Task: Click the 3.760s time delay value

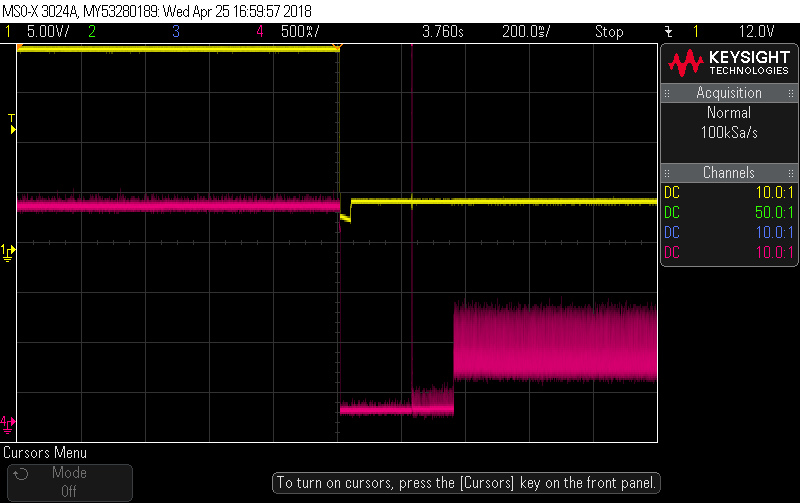Action: pos(442,32)
